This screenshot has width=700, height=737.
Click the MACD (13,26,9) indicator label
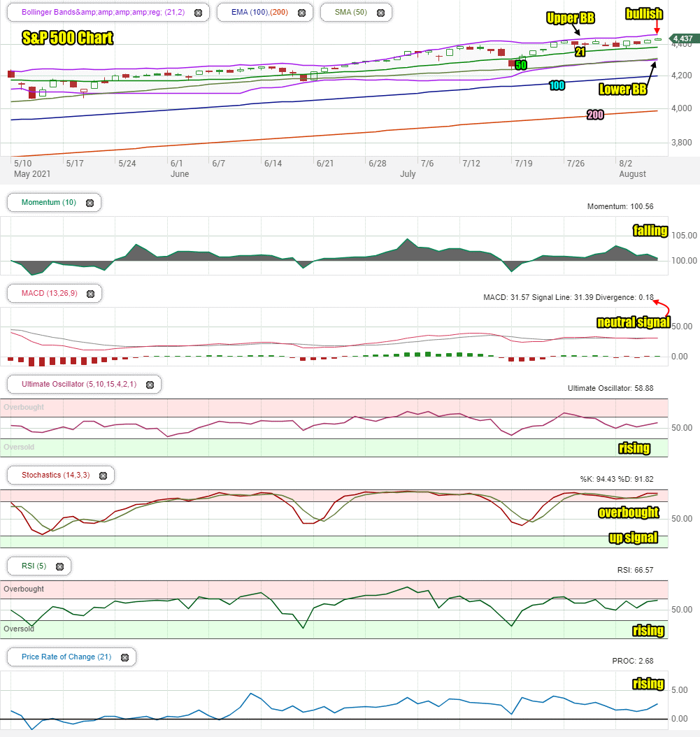click(x=50, y=293)
